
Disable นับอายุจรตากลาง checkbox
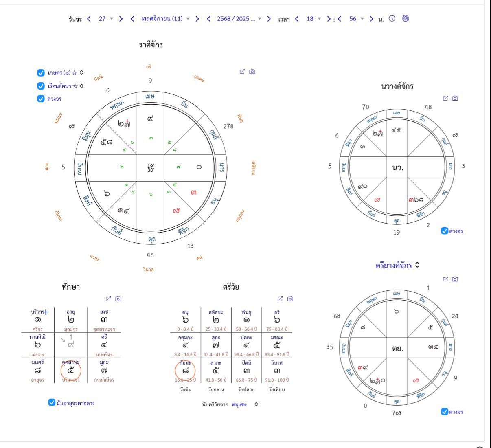click(52, 402)
